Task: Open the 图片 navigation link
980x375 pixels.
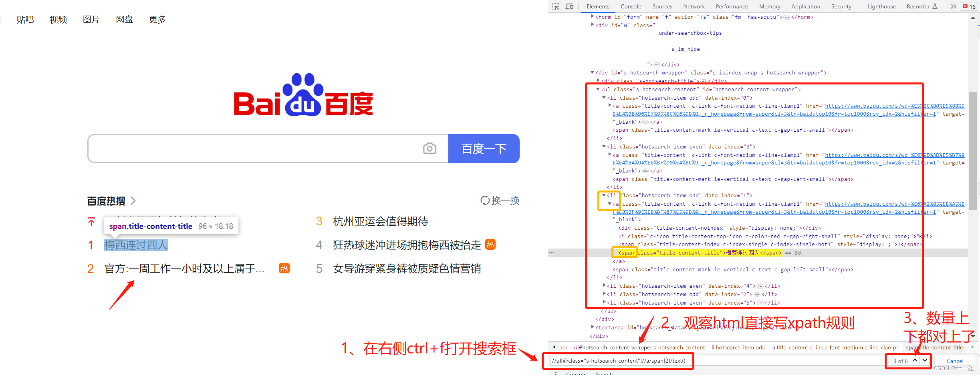Action: click(x=91, y=19)
